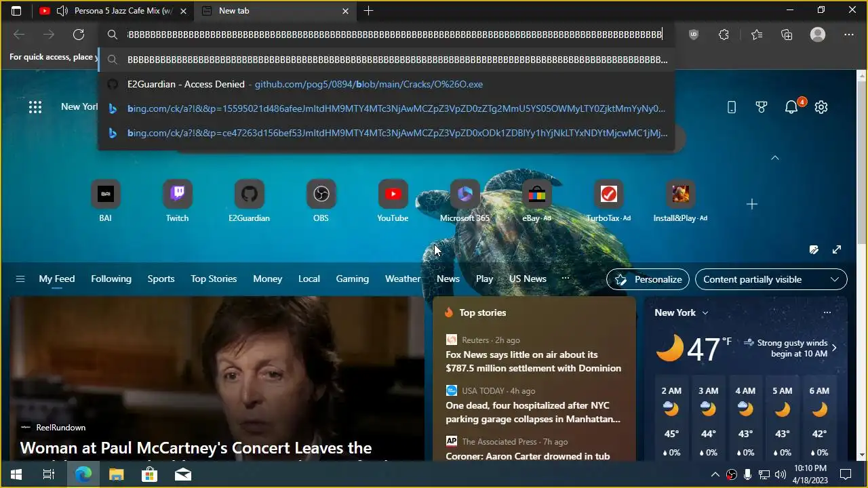Open Fox News Dominion settlement story
The height and width of the screenshot is (488, 868).
point(533,361)
